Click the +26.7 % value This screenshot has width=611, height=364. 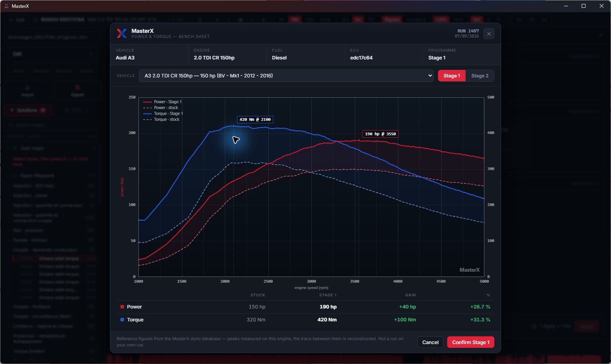coord(480,307)
